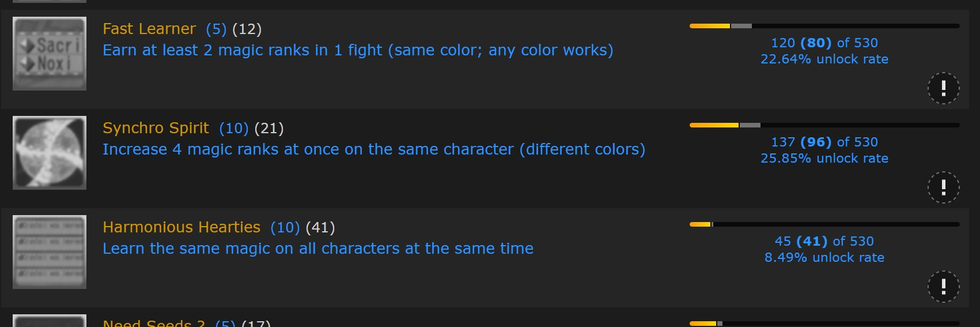Screen dimensions: 980x327
Task: Click the "45 (41) of 530" count
Action: point(824,241)
